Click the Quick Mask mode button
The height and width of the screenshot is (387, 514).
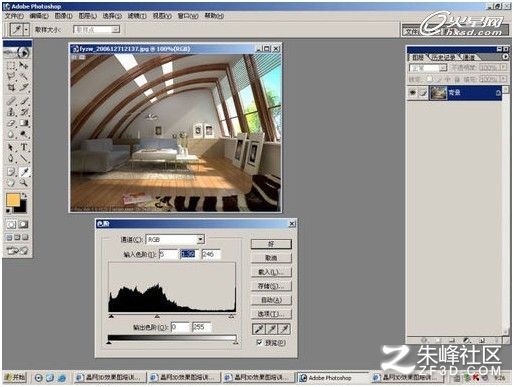pos(23,224)
